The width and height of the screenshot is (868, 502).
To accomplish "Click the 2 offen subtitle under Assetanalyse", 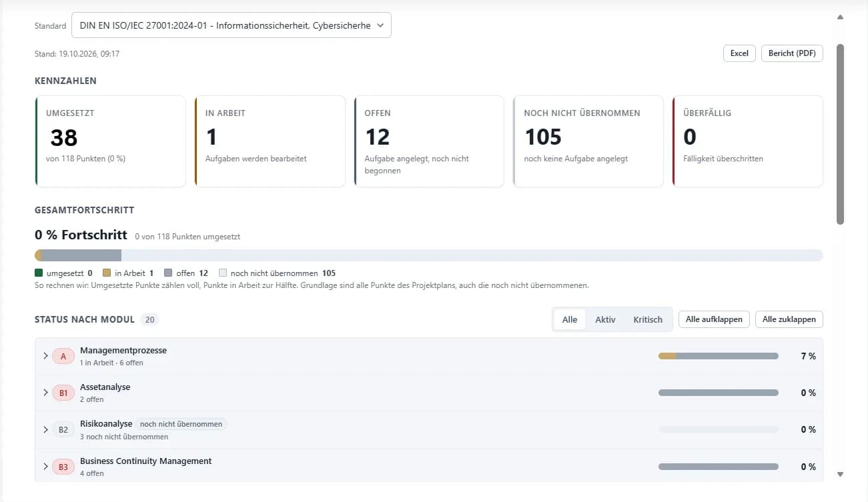I will click(x=92, y=399).
